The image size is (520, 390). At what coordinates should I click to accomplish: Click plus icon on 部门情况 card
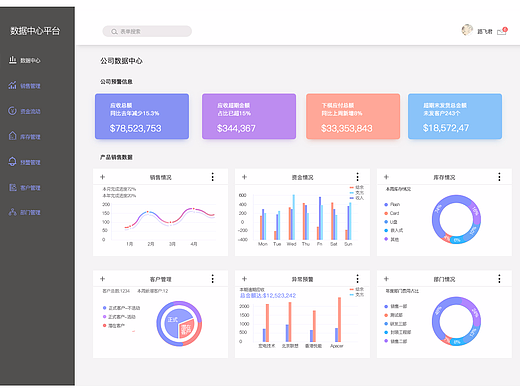pyautogui.click(x=386, y=279)
